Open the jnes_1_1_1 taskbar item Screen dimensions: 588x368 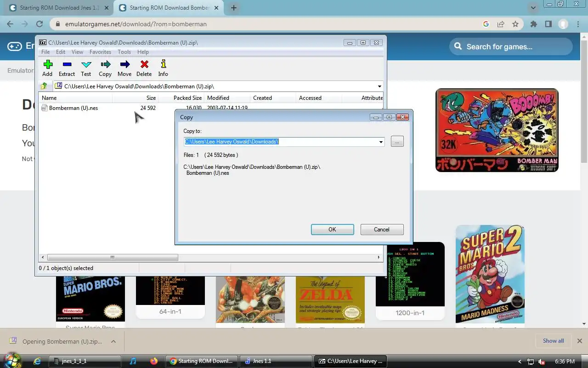pyautogui.click(x=85, y=361)
